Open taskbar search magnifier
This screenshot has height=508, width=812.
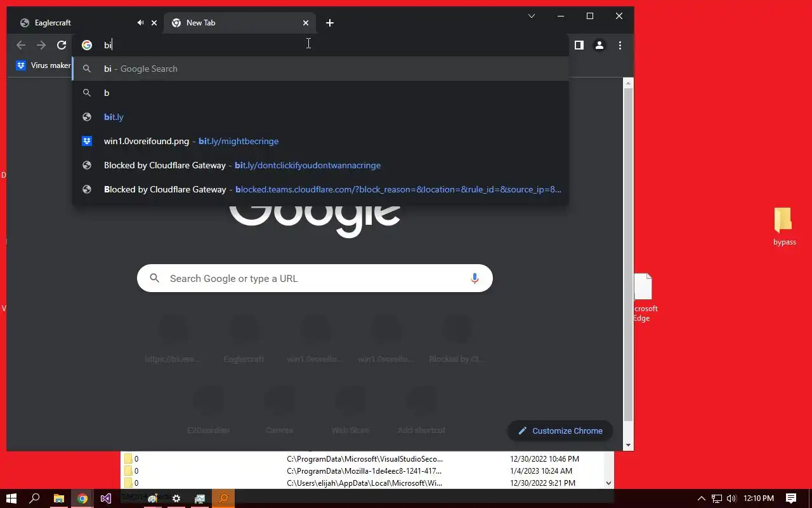click(35, 498)
